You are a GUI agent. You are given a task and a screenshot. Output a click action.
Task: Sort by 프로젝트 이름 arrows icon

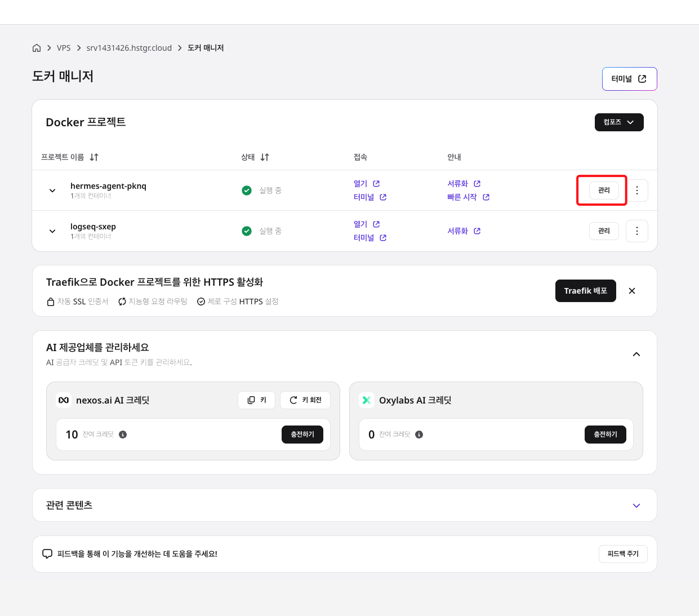94,157
